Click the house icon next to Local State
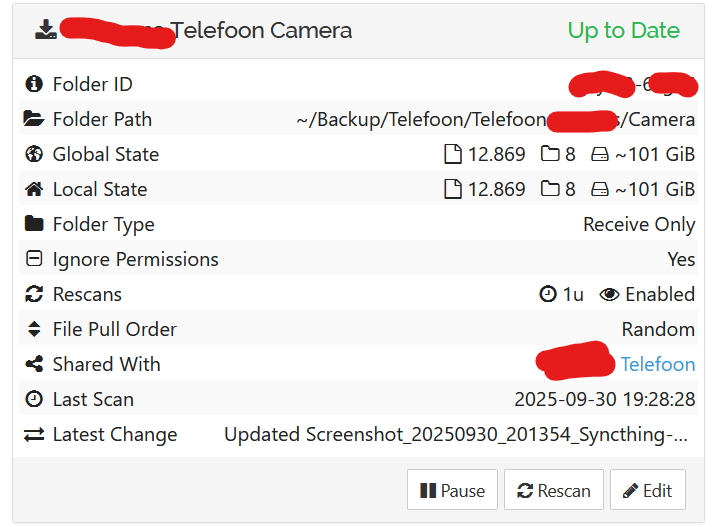713x527 pixels. [x=34, y=189]
